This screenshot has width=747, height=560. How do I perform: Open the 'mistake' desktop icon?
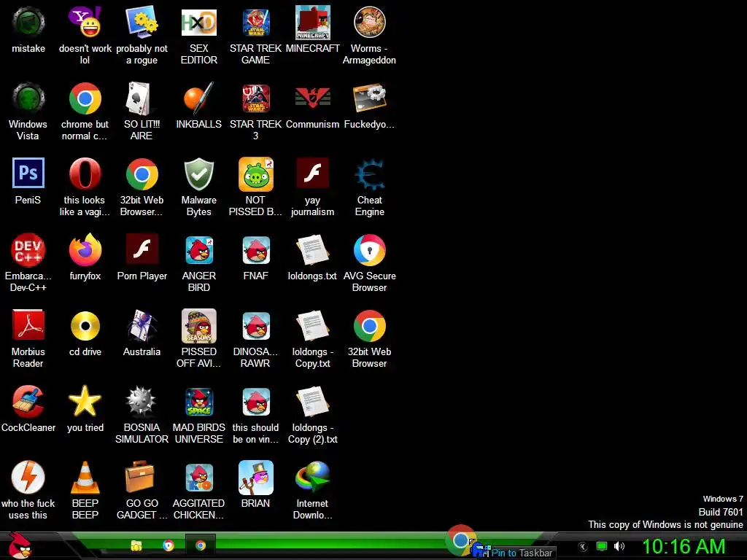tap(28, 23)
